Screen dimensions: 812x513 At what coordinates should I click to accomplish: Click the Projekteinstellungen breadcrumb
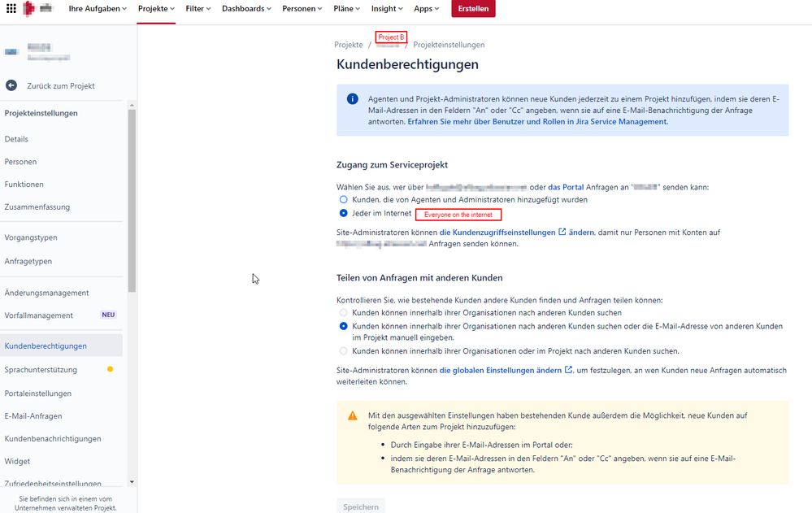(x=449, y=45)
